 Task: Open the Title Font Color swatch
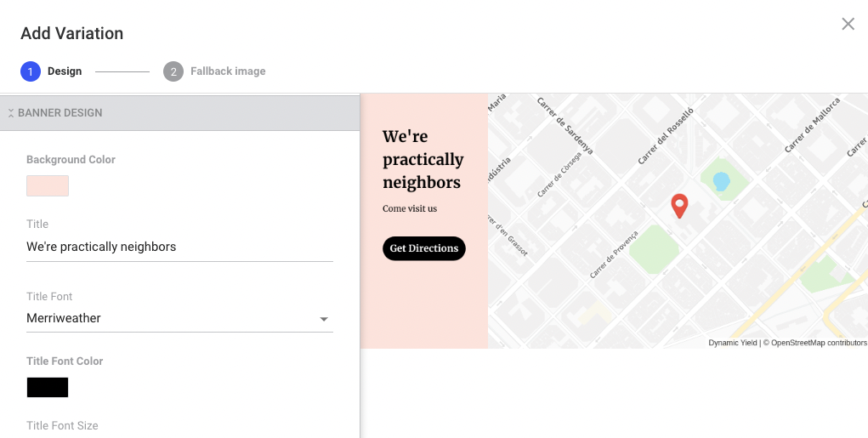click(x=48, y=388)
